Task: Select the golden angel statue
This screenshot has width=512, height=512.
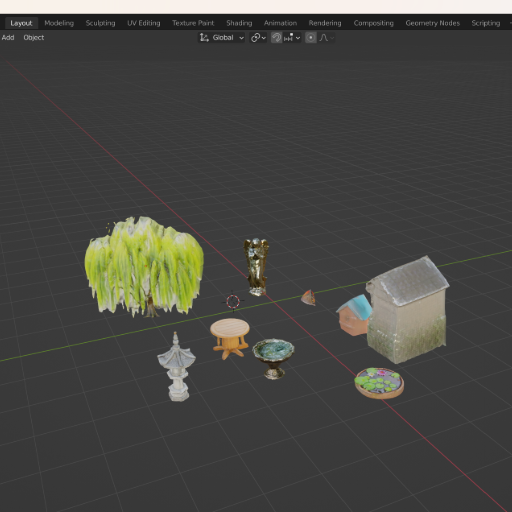Action: coord(256,267)
